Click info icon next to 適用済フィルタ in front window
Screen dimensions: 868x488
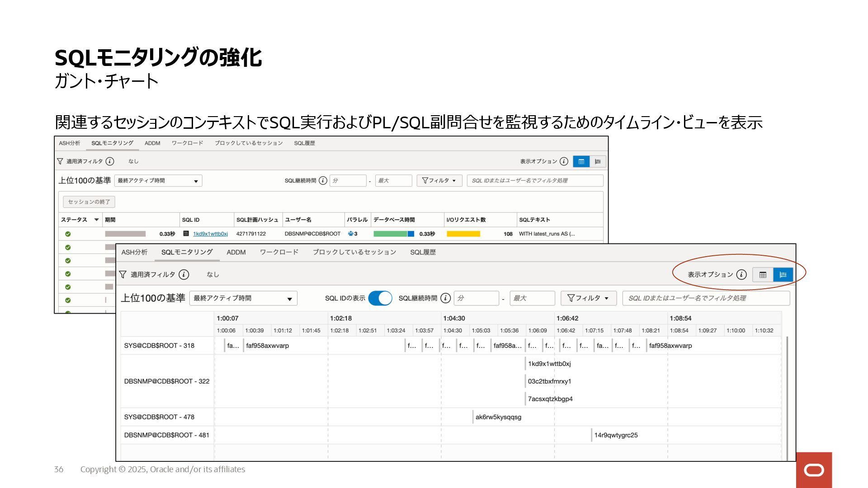coord(184,274)
